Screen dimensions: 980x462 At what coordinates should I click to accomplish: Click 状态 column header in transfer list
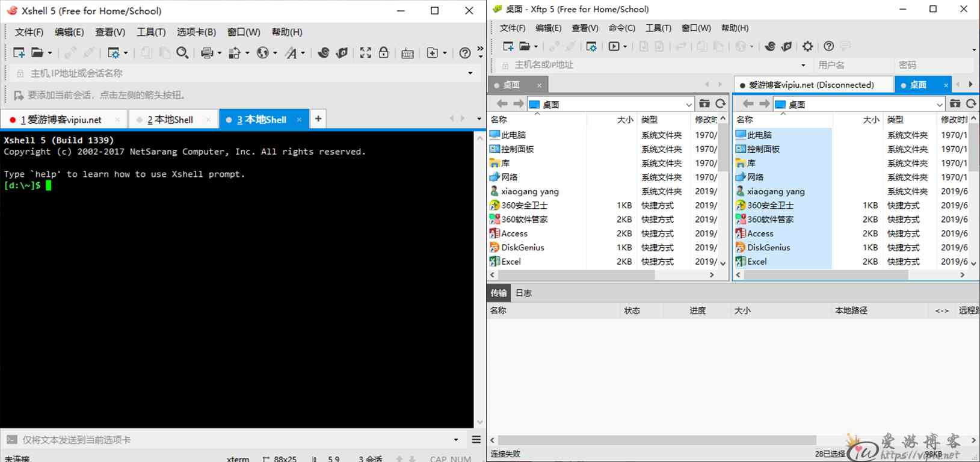[x=641, y=310]
